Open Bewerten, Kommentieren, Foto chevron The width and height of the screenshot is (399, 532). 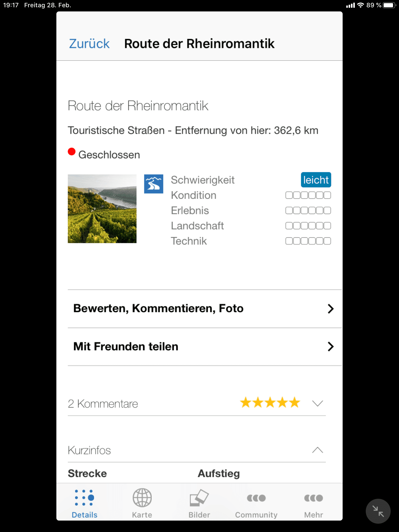pos(330,309)
